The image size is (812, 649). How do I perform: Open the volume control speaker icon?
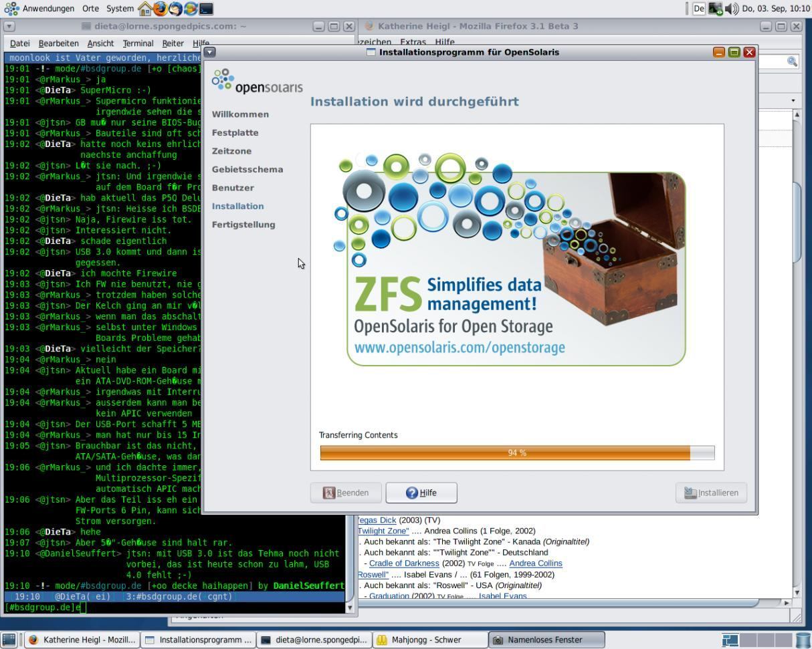pos(732,9)
